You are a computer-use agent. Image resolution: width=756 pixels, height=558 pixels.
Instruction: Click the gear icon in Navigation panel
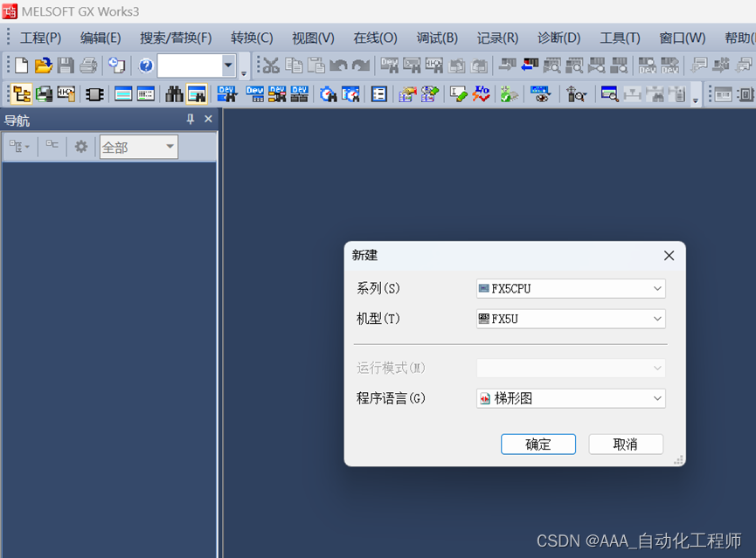tap(81, 147)
